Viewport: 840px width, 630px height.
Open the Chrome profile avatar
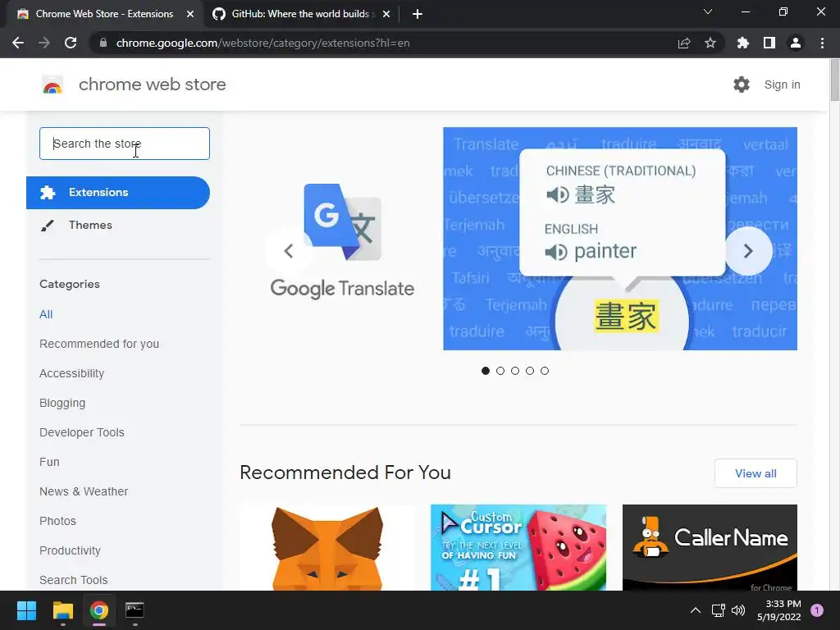[796, 43]
